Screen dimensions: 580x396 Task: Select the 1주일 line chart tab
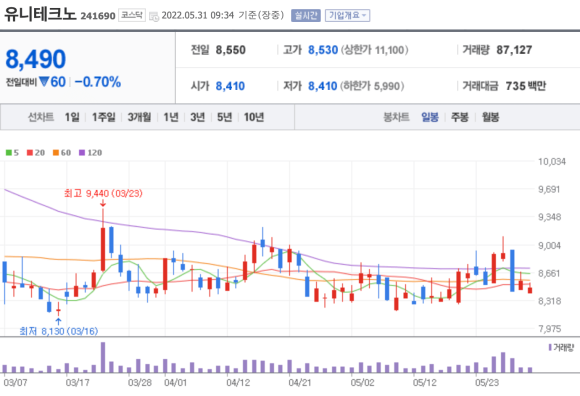click(104, 117)
